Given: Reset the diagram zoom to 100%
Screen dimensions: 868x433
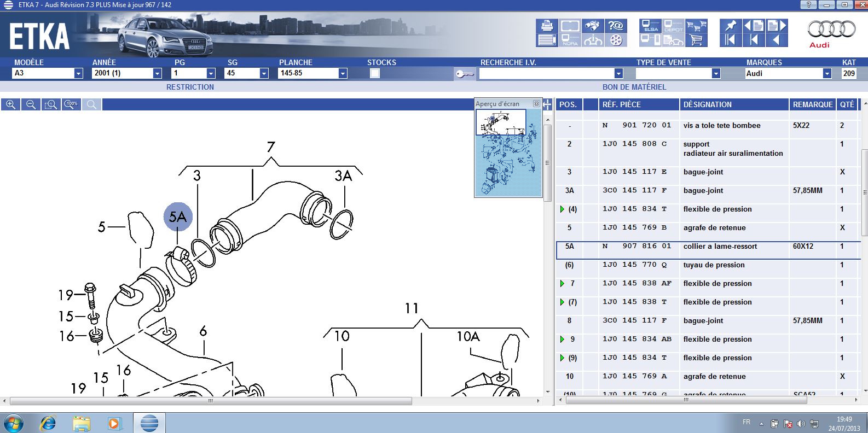Looking at the screenshot, I should [x=71, y=104].
